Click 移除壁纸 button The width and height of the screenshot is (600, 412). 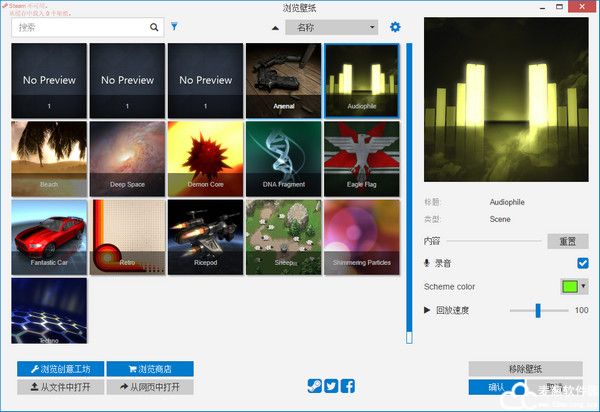click(524, 369)
